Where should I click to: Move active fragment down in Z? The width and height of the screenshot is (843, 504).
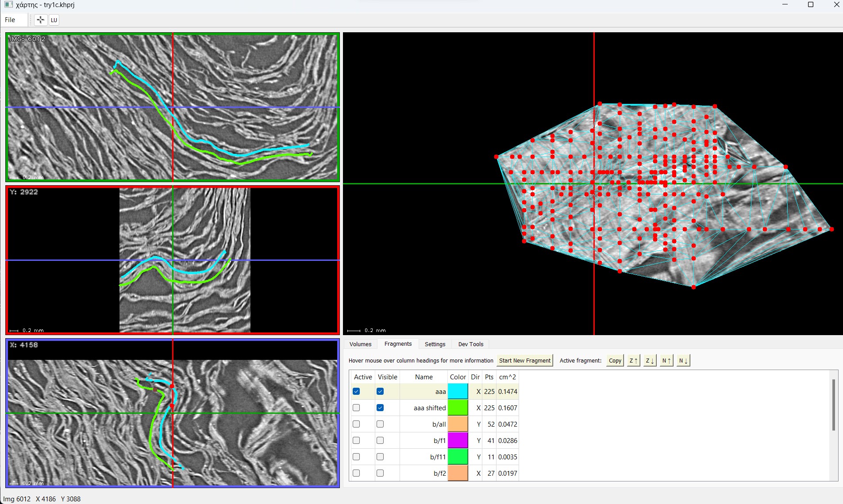pyautogui.click(x=650, y=361)
